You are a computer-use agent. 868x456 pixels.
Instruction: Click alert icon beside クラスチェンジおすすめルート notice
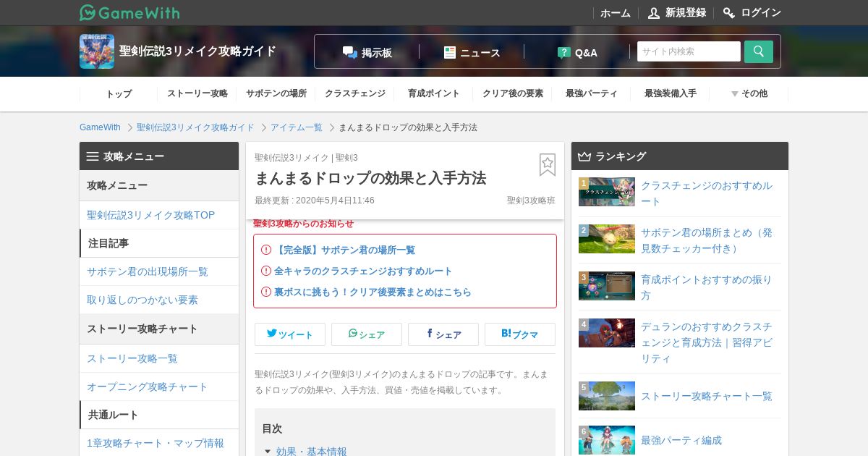point(266,271)
